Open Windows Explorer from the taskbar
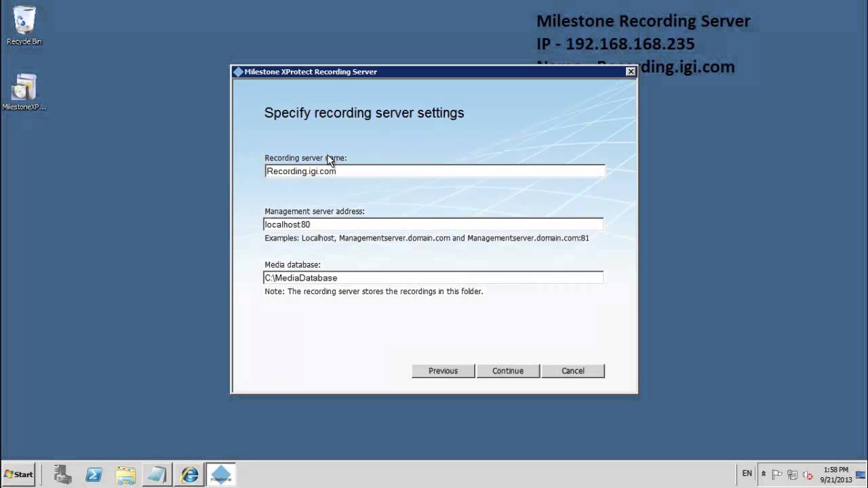The image size is (868, 488). (126, 474)
